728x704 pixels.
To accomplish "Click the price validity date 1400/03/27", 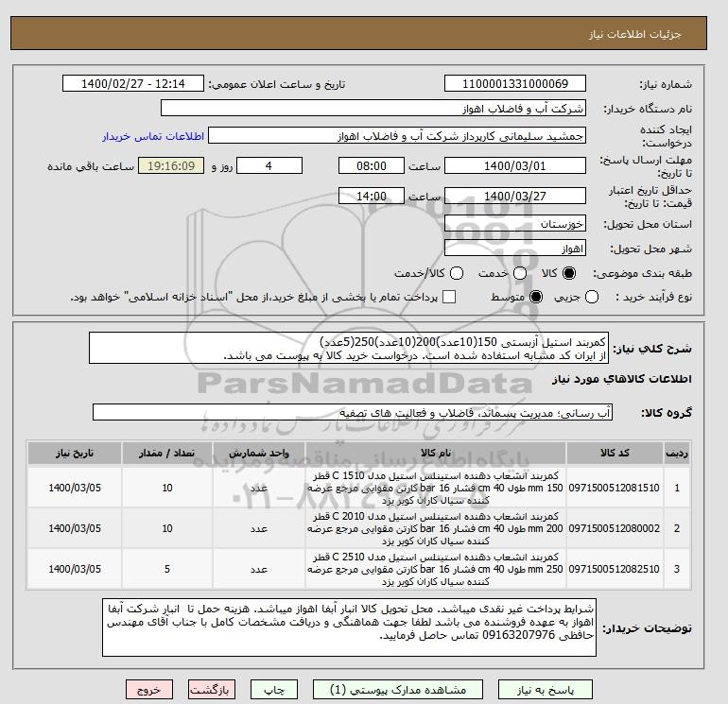I will pos(515,196).
